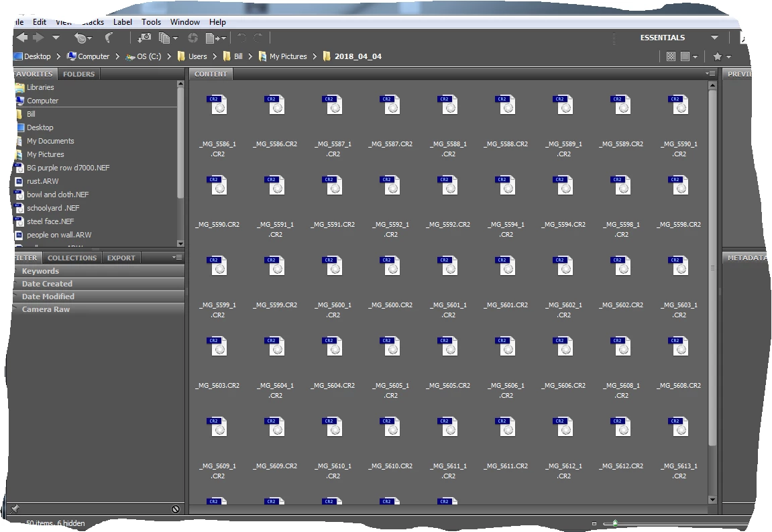Click the clear filter icon
The height and width of the screenshot is (532, 772).
pyautogui.click(x=175, y=509)
